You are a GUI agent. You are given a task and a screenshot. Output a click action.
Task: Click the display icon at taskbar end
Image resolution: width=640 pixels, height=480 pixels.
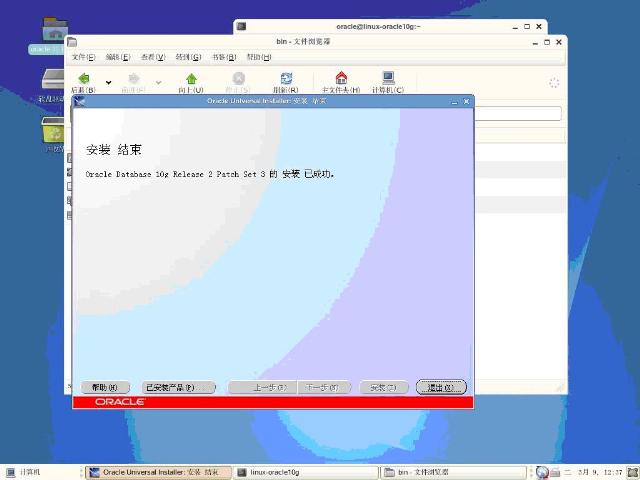click(633, 472)
